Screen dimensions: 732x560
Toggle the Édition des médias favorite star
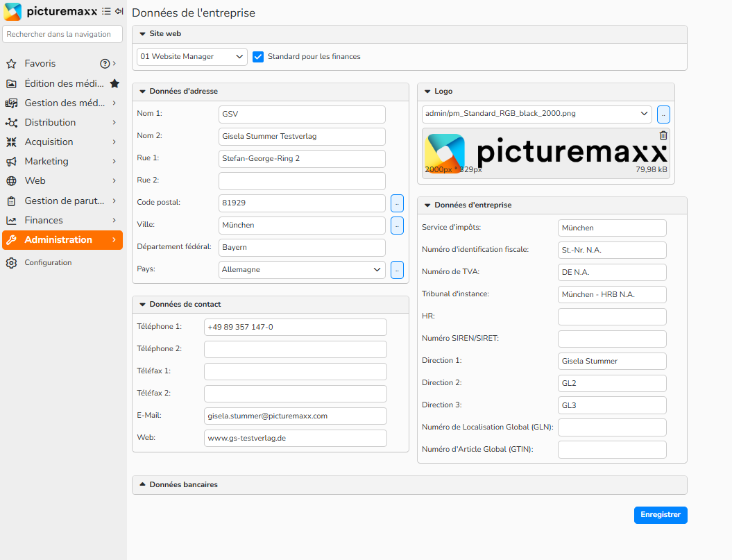click(x=114, y=83)
